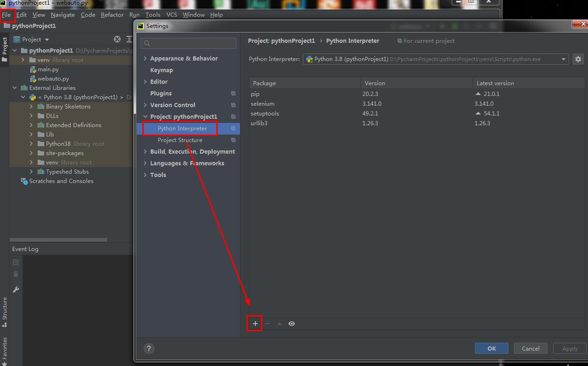
Task: Select Extended Definitions library node
Action: point(73,125)
